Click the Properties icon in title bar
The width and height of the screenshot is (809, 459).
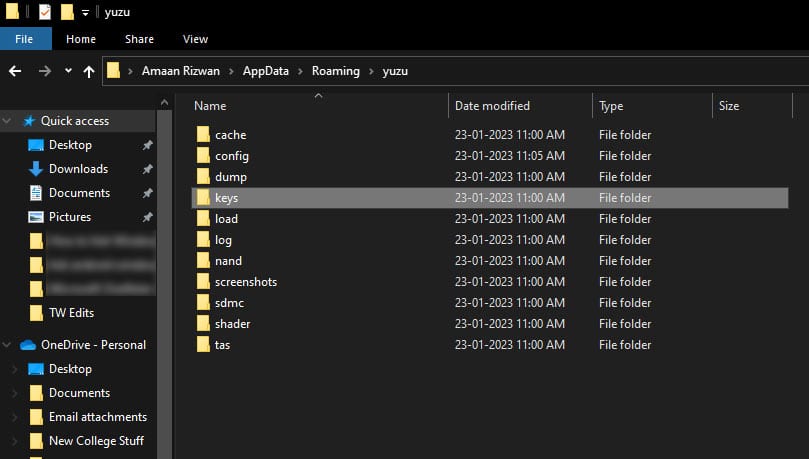pos(45,12)
